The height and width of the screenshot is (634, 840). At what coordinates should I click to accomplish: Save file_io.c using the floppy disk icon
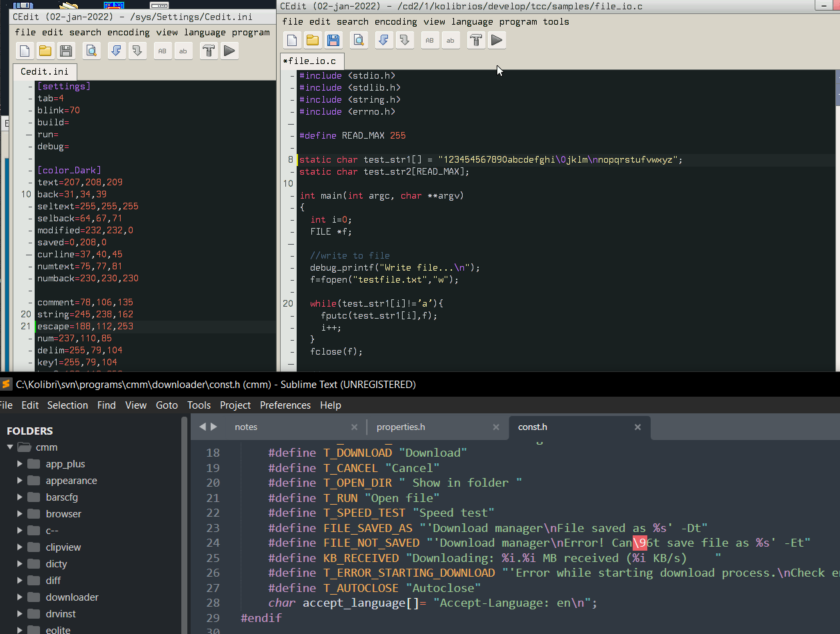point(333,41)
